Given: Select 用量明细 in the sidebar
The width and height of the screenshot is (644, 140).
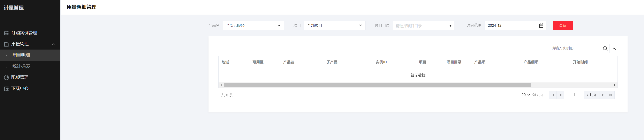Looking at the screenshot, I should pos(21,55).
